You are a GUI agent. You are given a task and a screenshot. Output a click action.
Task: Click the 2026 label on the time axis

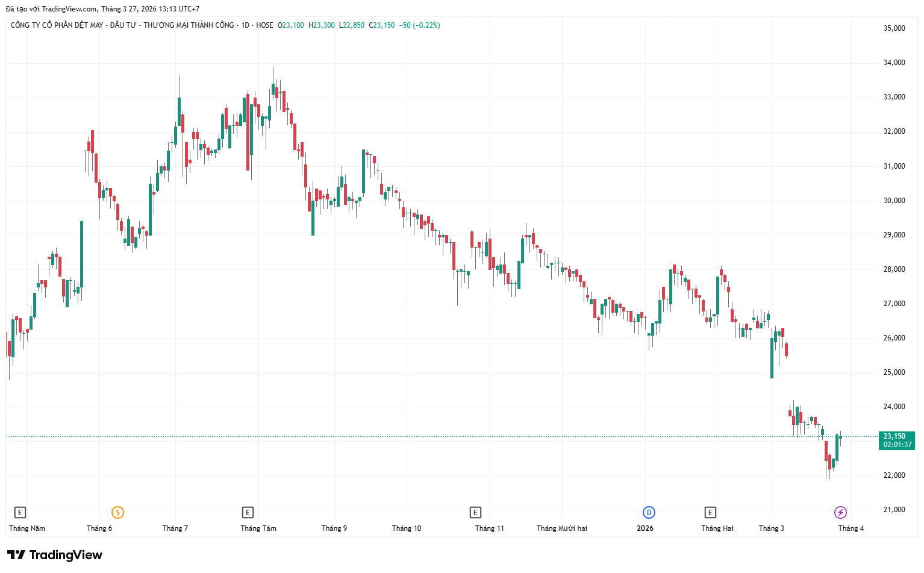point(645,528)
